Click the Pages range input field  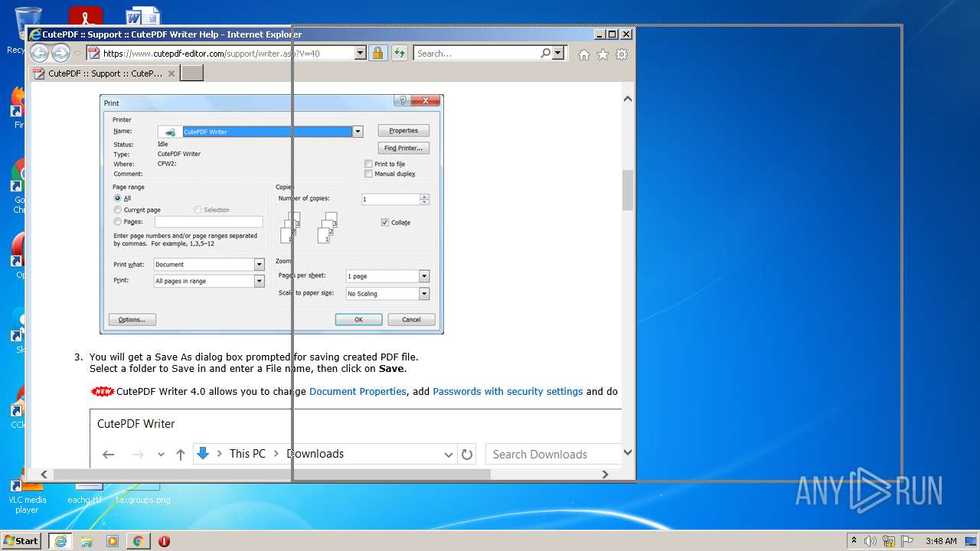209,221
